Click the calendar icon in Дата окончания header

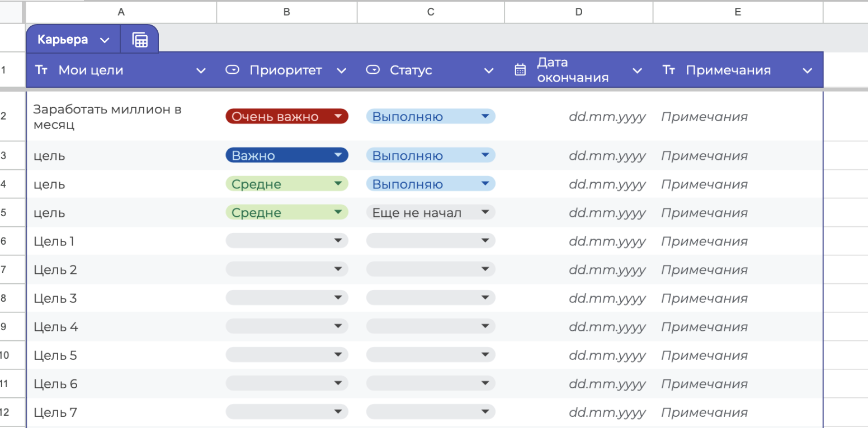[520, 70]
